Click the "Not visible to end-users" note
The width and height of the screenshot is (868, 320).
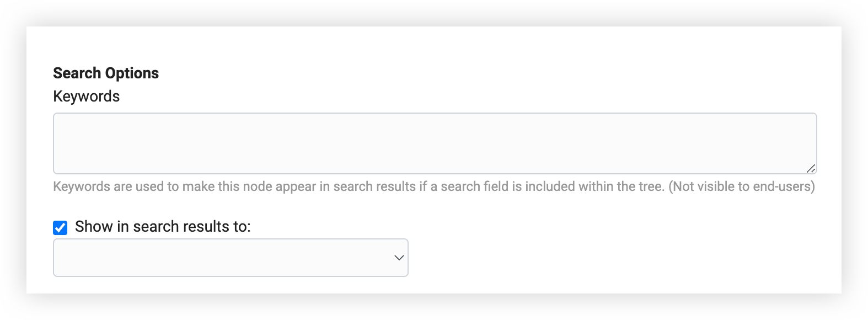click(x=742, y=186)
